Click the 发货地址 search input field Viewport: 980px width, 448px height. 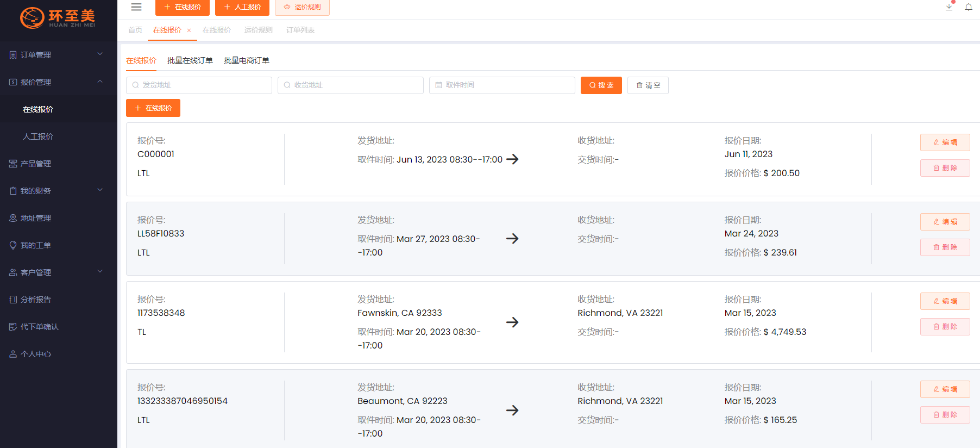coord(199,85)
